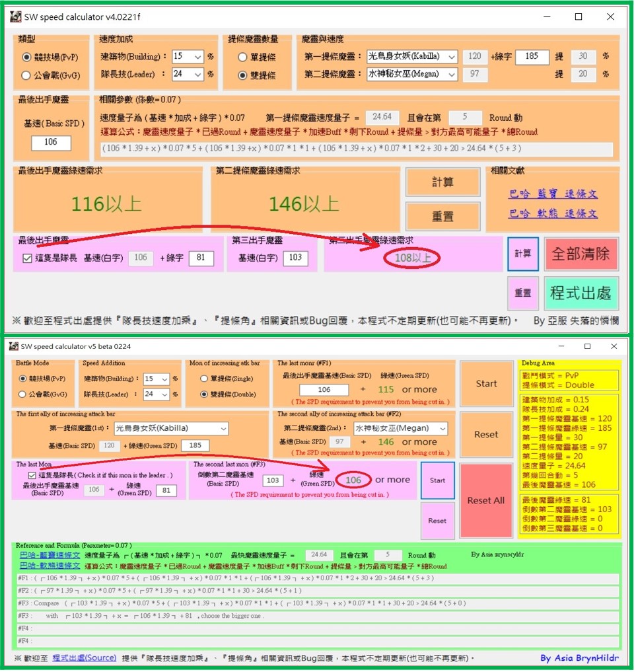The width and height of the screenshot is (636, 672).
Task: Click +綠字 185 field in v4 window
Action: pos(532,56)
